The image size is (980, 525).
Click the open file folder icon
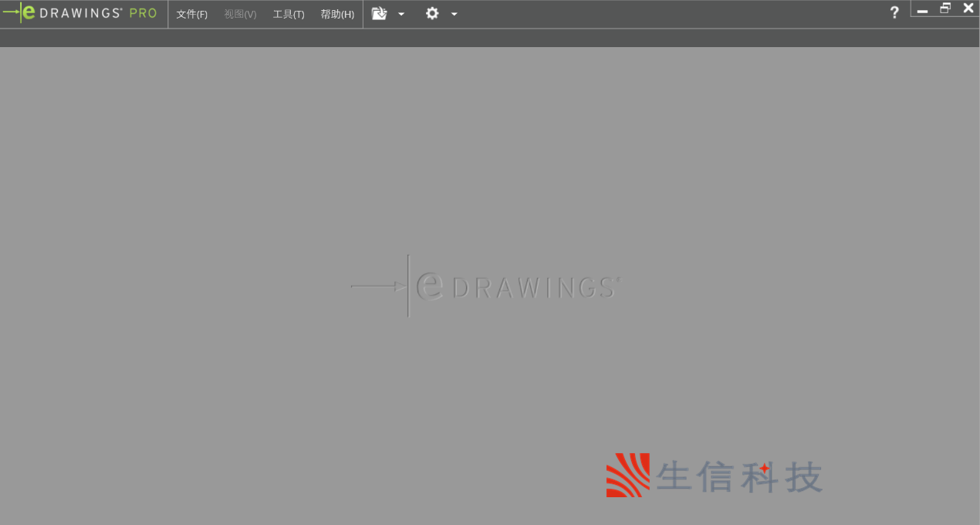tap(379, 13)
